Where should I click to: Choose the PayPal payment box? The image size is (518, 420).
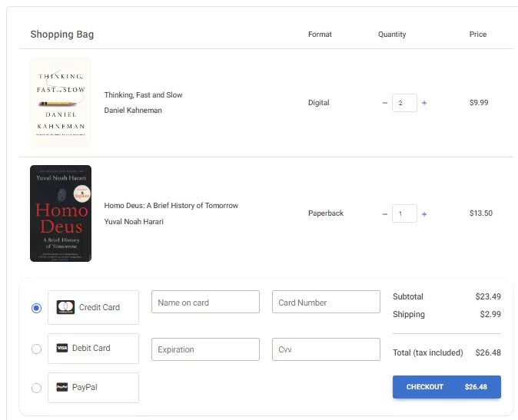tap(94, 388)
